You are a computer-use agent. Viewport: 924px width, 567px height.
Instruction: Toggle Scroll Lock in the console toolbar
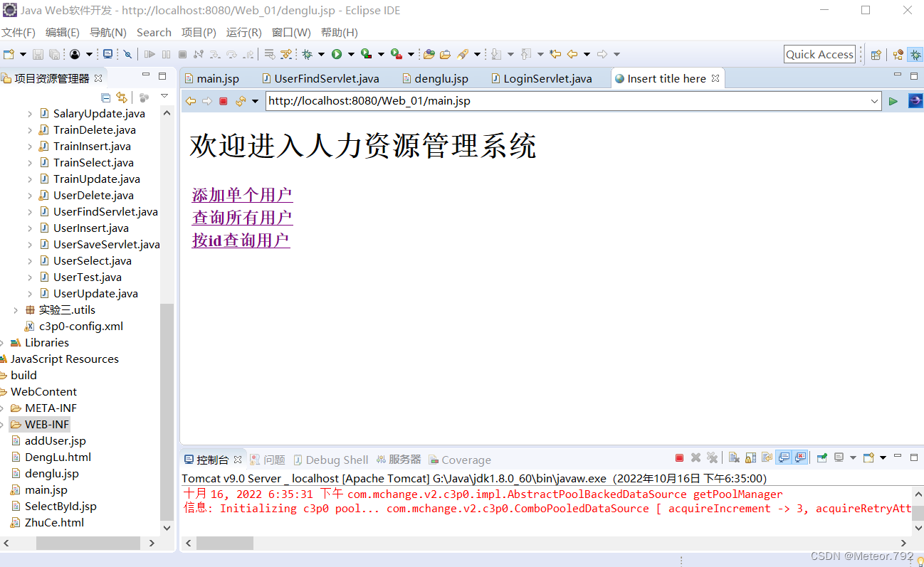pos(751,459)
